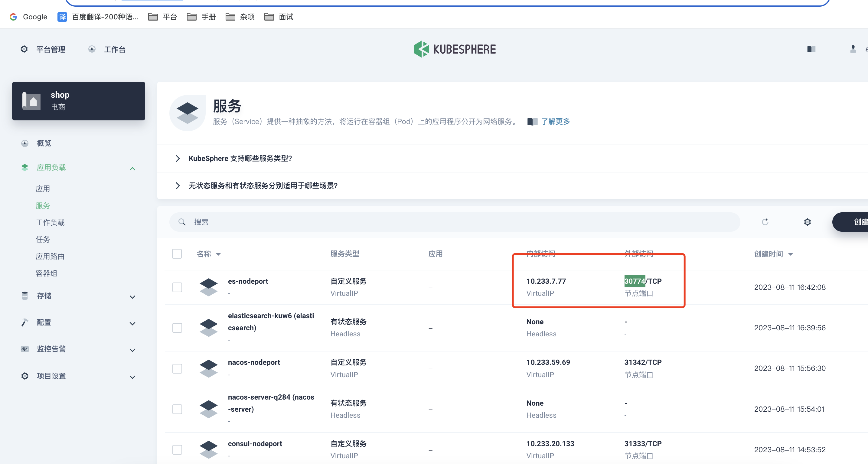Open 容器组 in the sidebar menu
Viewport: 868px width, 464px height.
tap(46, 273)
